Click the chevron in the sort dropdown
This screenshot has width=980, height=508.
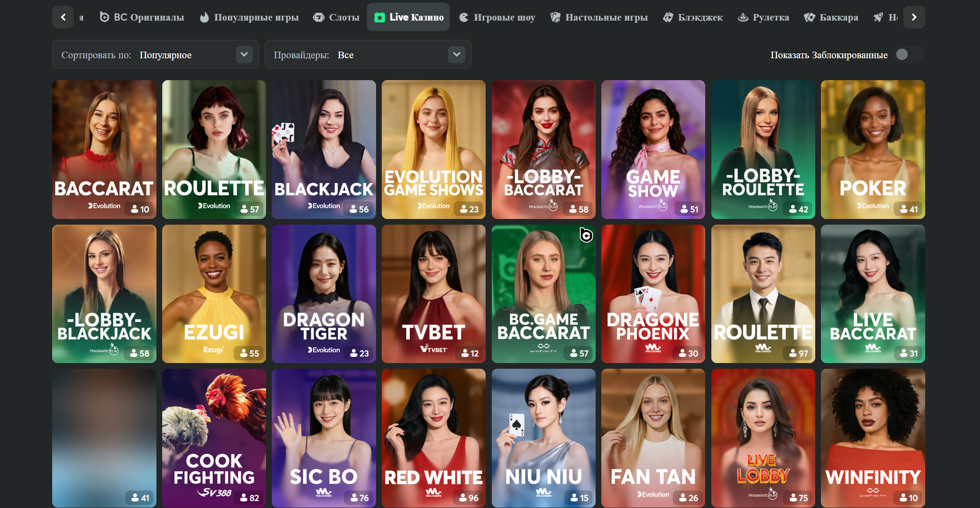click(x=244, y=55)
